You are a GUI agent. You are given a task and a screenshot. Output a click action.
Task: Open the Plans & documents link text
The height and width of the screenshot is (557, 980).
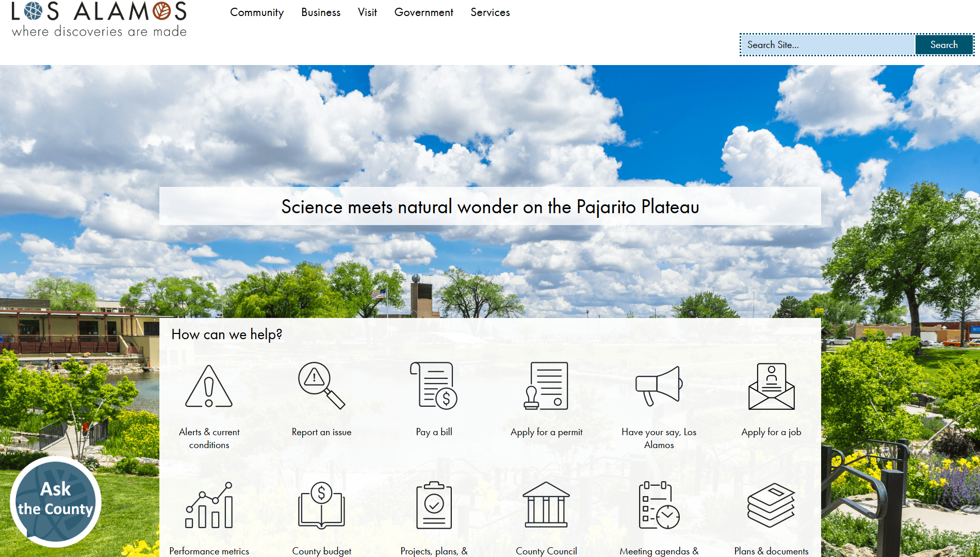(x=771, y=551)
